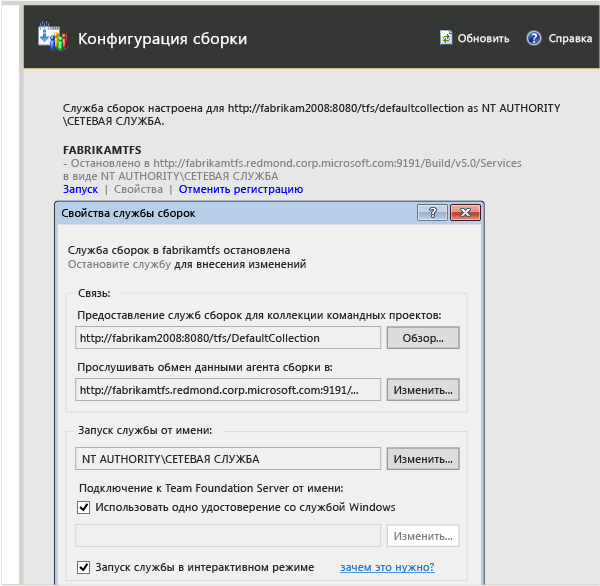
Task: Click Отменить регистрацию link
Action: [x=241, y=189]
